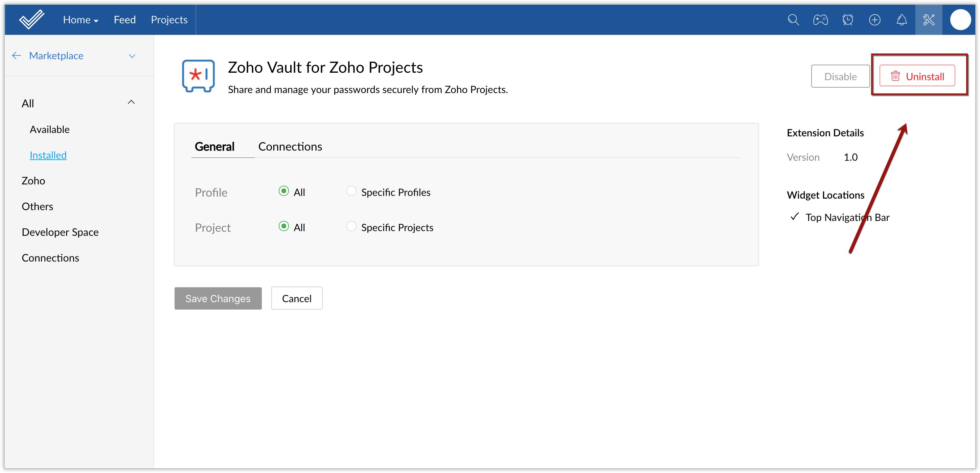Click the 'Share and manage your passwords' description
Image resolution: width=980 pixels, height=473 pixels.
(x=368, y=90)
